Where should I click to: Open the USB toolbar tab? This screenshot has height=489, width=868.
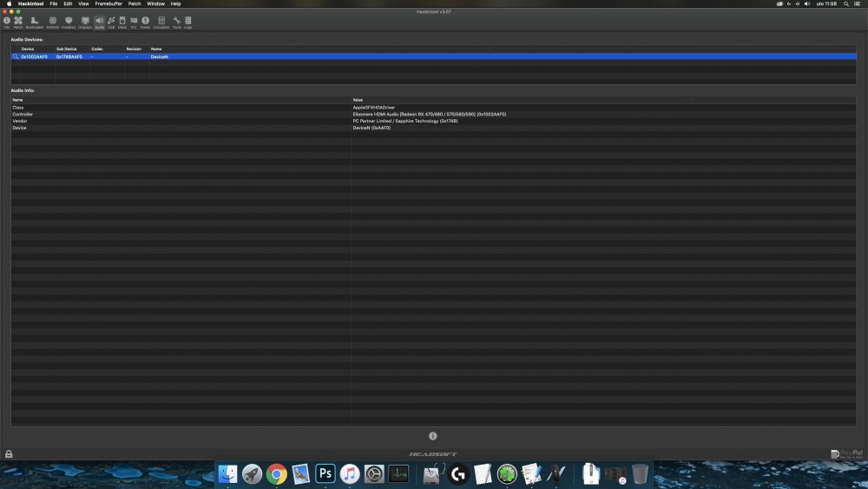(x=111, y=23)
